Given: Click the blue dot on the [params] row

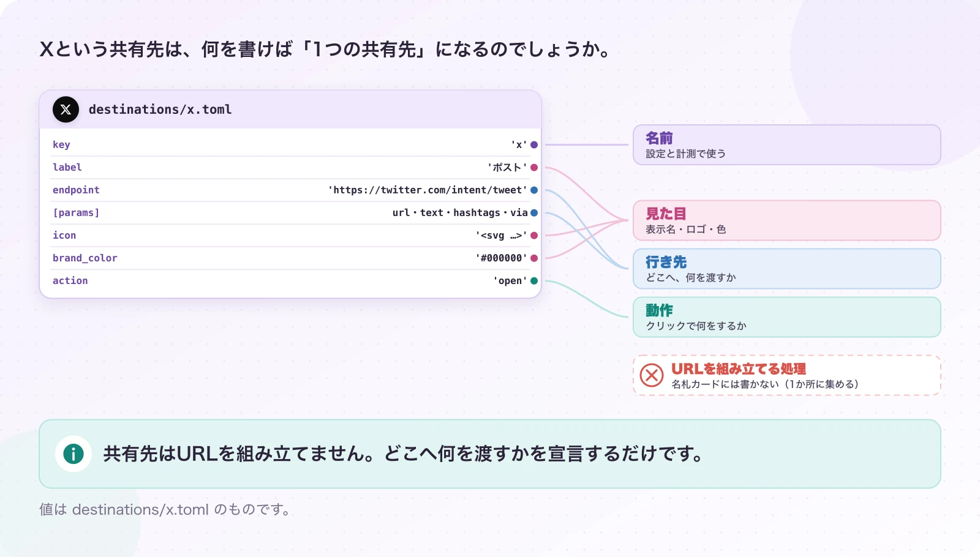Looking at the screenshot, I should [534, 213].
